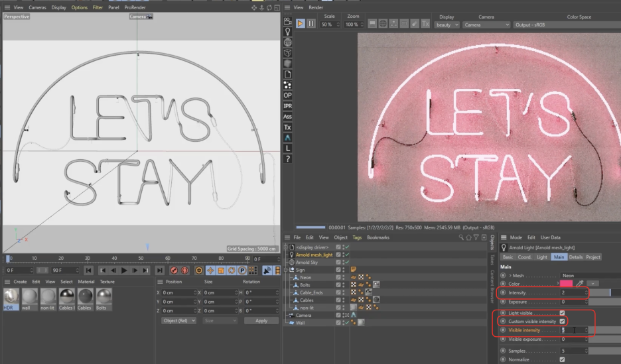This screenshot has width=621, height=364.
Task: Click the 'L' license icon in the vertical toolbar
Action: [287, 149]
